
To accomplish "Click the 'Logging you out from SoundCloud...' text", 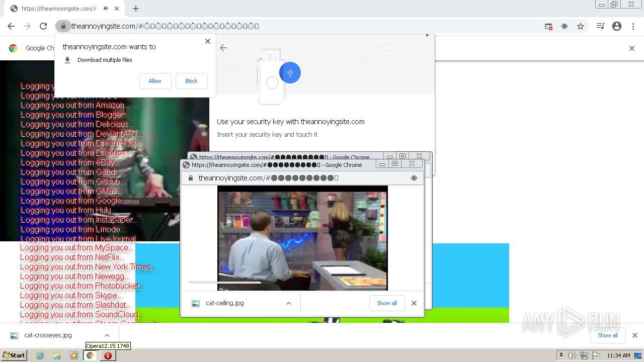I will point(83,315).
